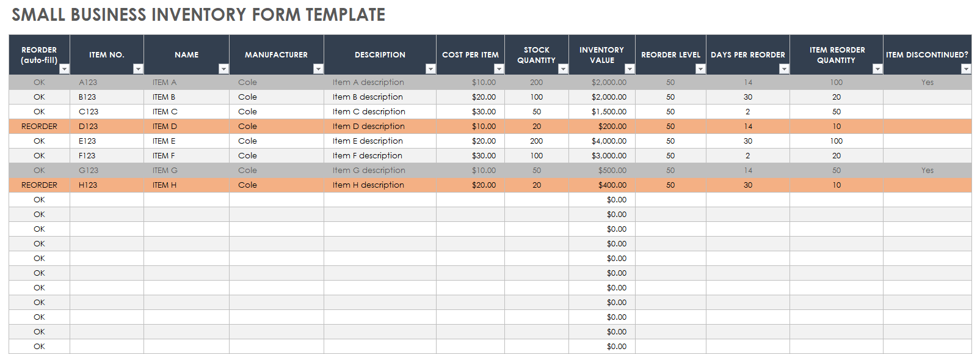Open the DAYS PER REORDER filter arrow
Image resolution: width=980 pixels, height=354 pixels.
tap(784, 69)
